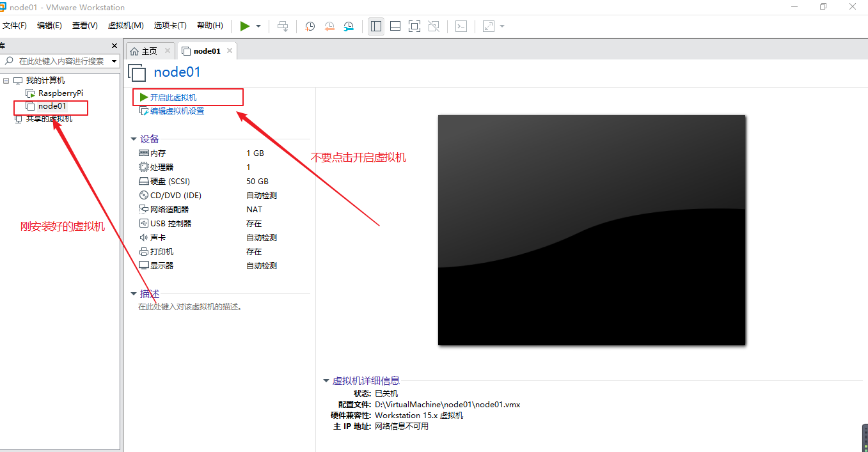Open the VM console view icon
Screen dimensions: 868x452
(x=461, y=26)
